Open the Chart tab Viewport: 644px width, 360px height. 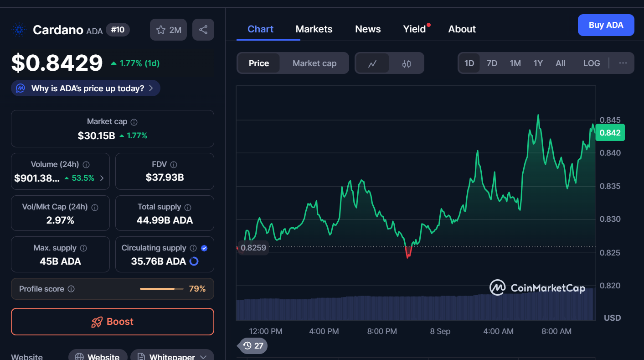coord(260,29)
